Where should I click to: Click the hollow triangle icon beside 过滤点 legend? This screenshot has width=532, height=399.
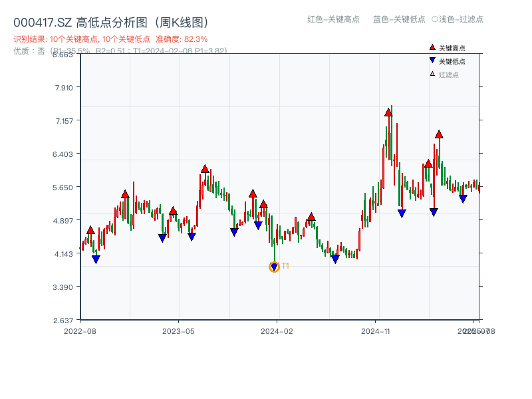[x=432, y=74]
